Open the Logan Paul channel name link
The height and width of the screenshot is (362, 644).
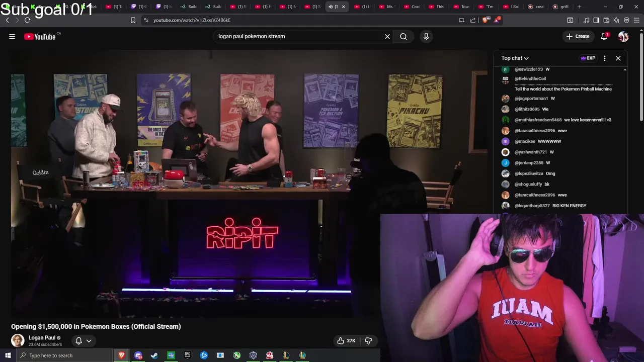tap(42, 338)
